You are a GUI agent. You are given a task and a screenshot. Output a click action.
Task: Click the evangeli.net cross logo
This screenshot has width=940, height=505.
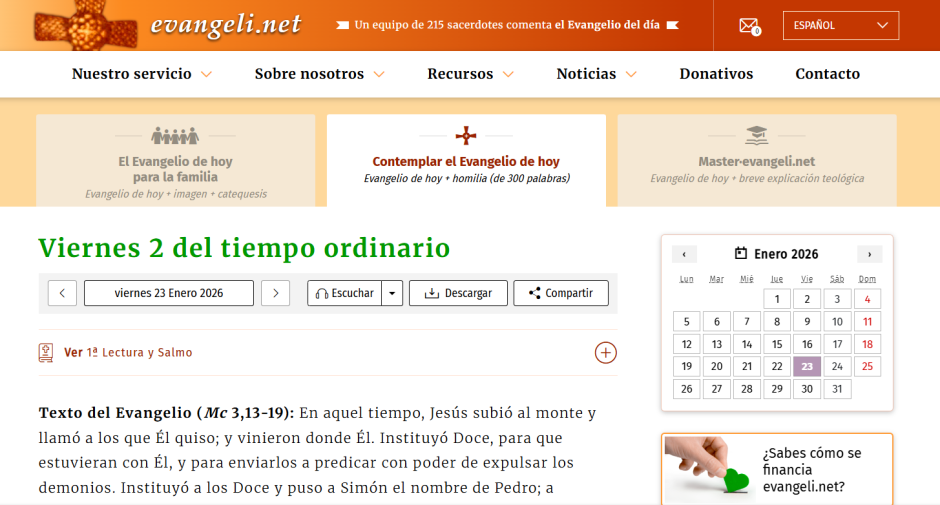(x=86, y=25)
